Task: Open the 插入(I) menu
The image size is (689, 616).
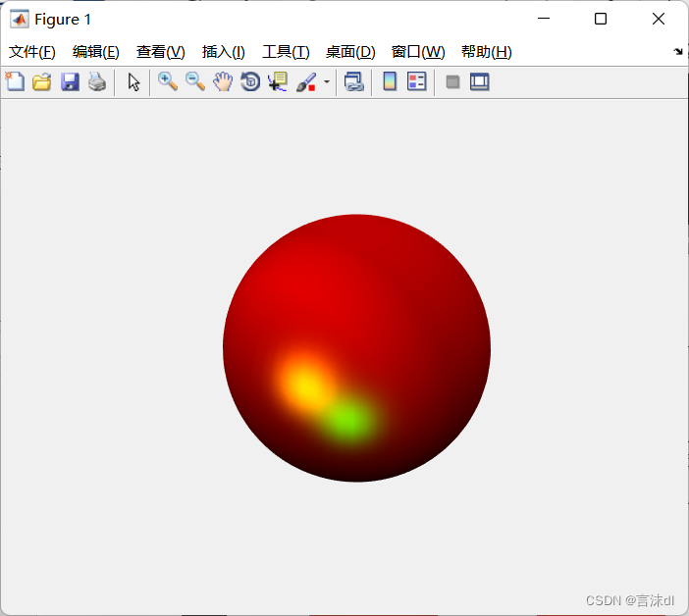Action: coord(223,52)
